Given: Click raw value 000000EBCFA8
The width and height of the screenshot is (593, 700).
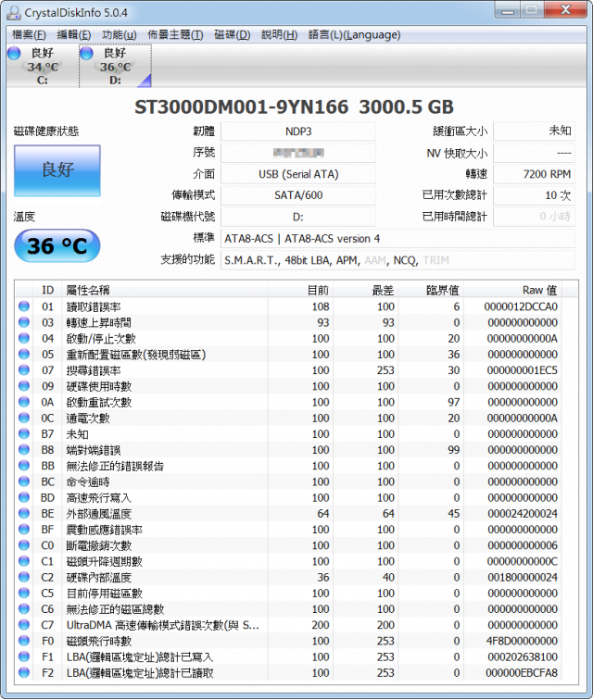Looking at the screenshot, I should click(x=522, y=673).
